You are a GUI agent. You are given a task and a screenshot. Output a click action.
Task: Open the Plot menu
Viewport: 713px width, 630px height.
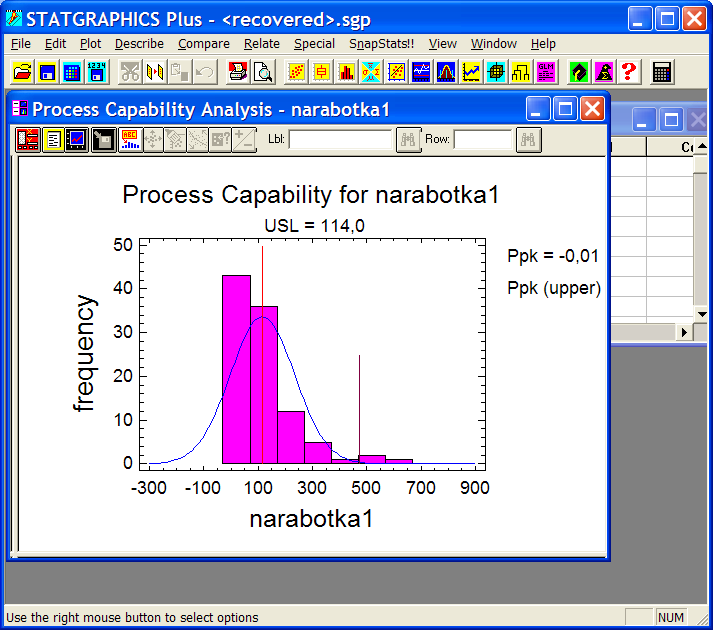click(90, 44)
